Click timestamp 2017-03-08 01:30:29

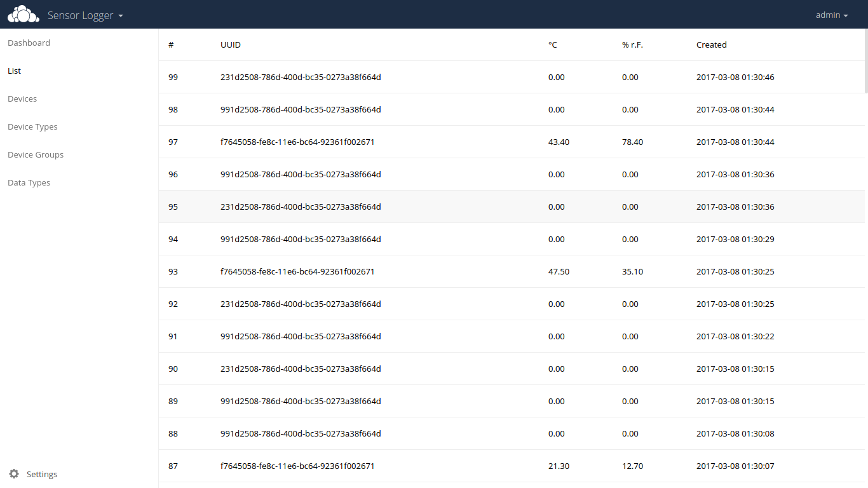[735, 240]
